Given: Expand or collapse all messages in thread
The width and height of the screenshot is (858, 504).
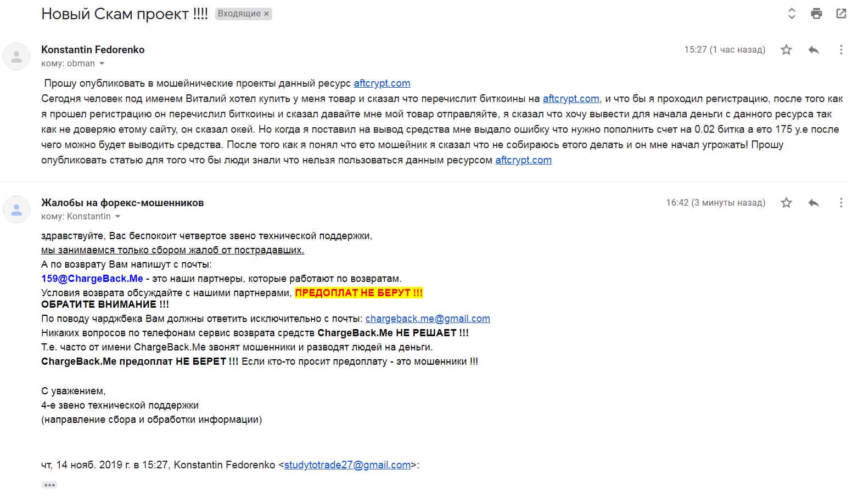Looking at the screenshot, I should [792, 14].
